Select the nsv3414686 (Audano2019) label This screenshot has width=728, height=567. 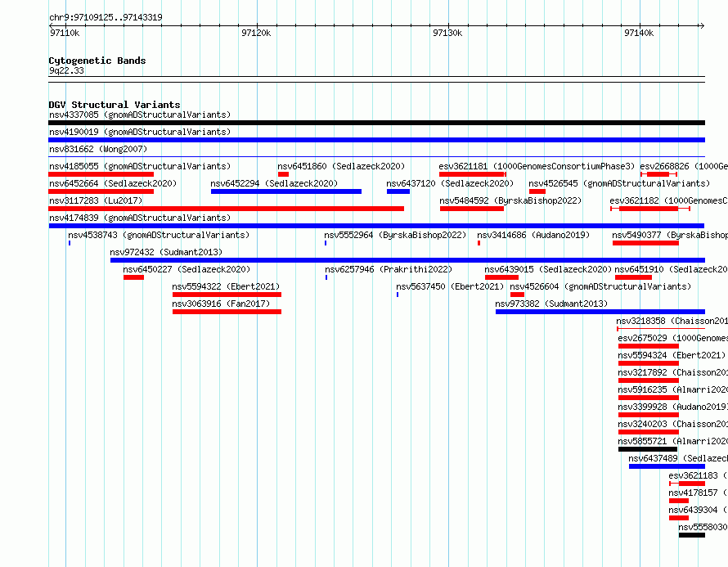pyautogui.click(x=533, y=235)
